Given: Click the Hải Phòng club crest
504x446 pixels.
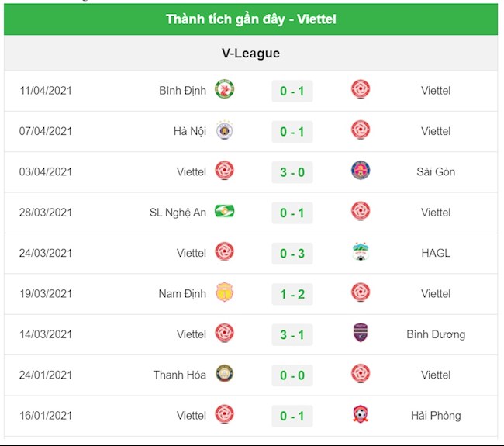Looking at the screenshot, I should 361,415.
